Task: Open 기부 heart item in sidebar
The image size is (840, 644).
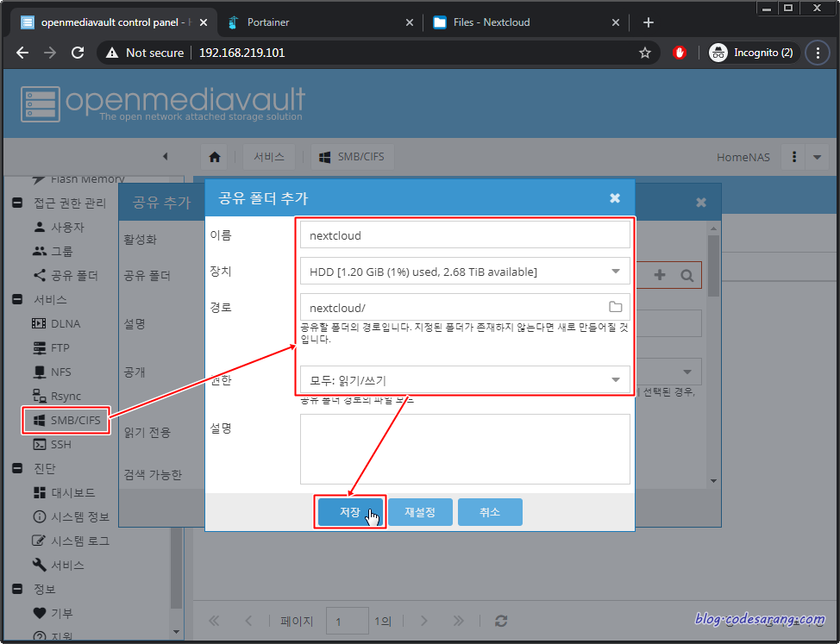Action: point(53,613)
